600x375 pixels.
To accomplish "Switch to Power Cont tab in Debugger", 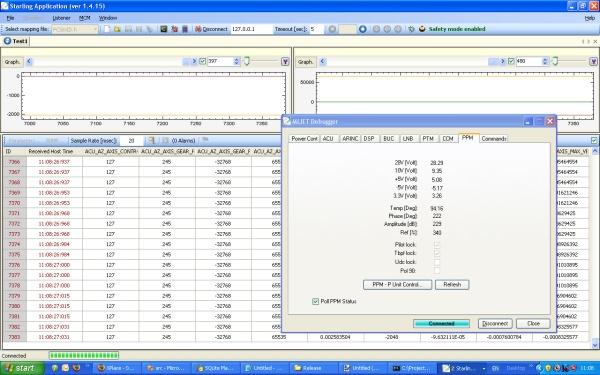I will pyautogui.click(x=304, y=139).
